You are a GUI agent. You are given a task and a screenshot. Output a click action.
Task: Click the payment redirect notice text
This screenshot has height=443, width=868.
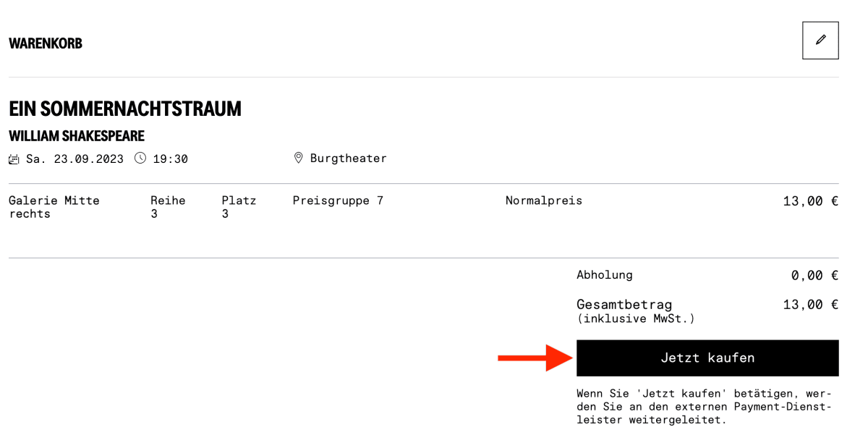coord(705,407)
